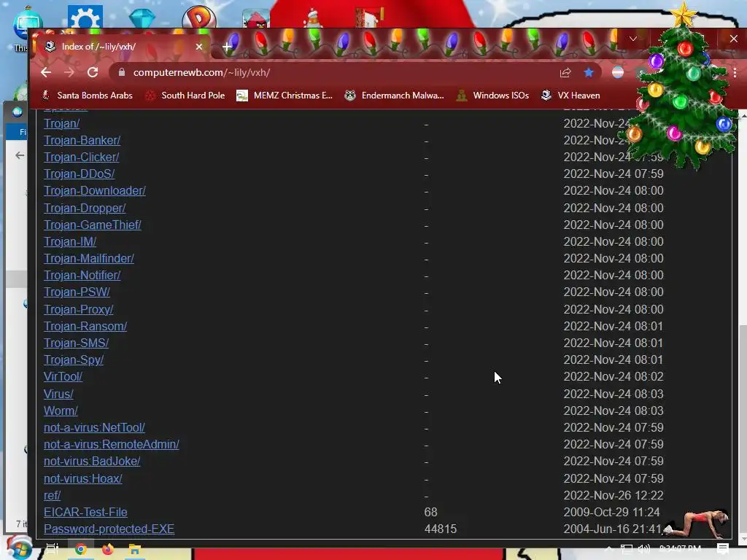Open the 'Endermanch Malwa...' bookmark
The width and height of the screenshot is (747, 560).
(395, 96)
